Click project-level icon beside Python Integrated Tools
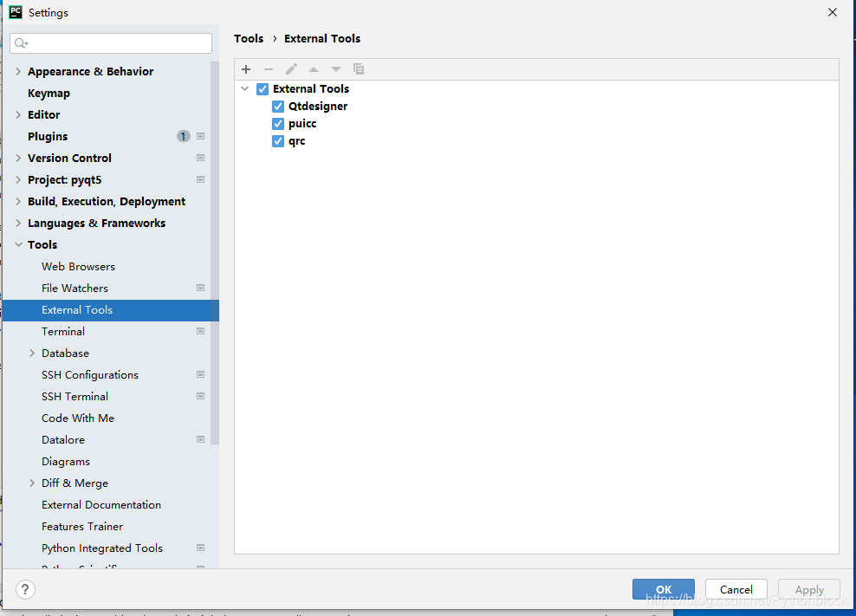Viewport: 856px width, 616px height. point(200,548)
